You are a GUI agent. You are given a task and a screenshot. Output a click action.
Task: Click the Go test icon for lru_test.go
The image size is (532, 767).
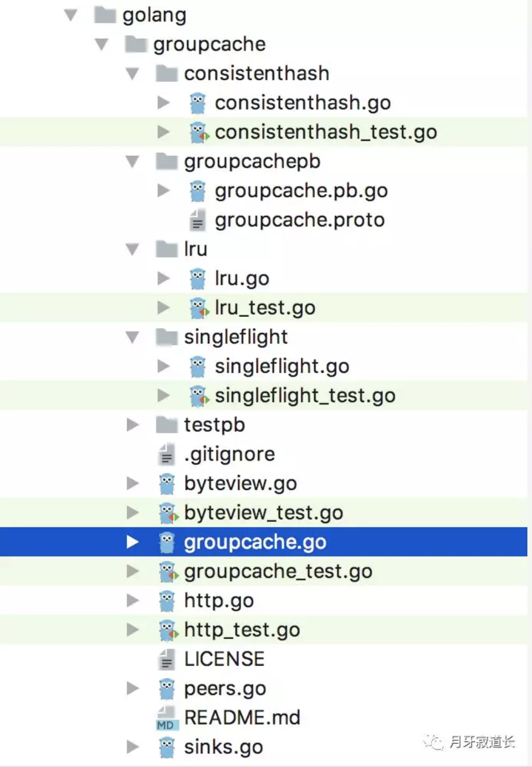tap(198, 309)
